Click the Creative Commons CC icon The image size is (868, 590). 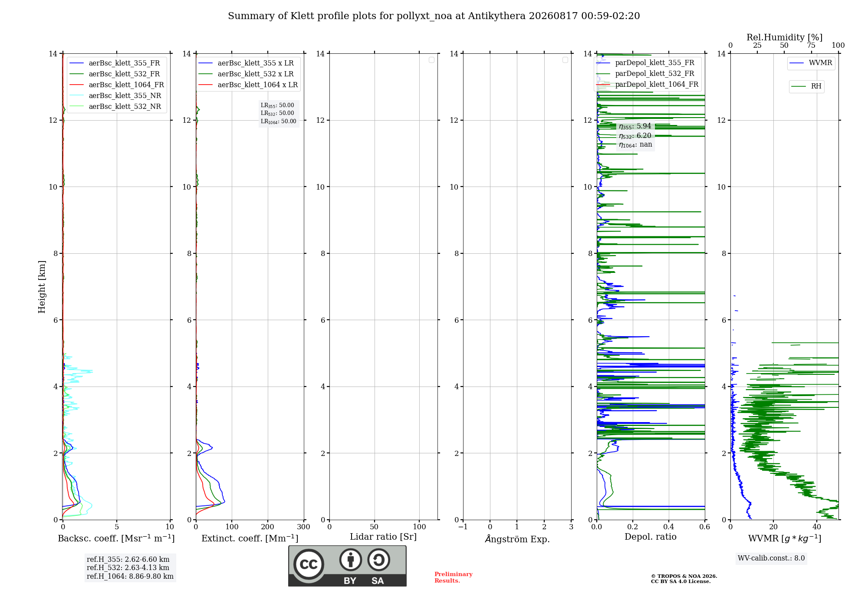point(309,564)
